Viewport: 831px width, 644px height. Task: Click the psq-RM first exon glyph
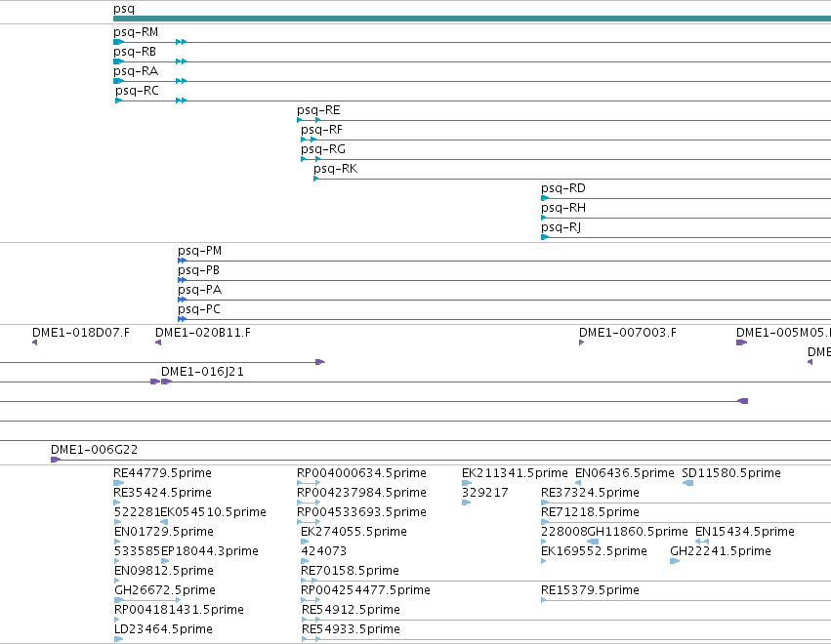click(x=119, y=42)
